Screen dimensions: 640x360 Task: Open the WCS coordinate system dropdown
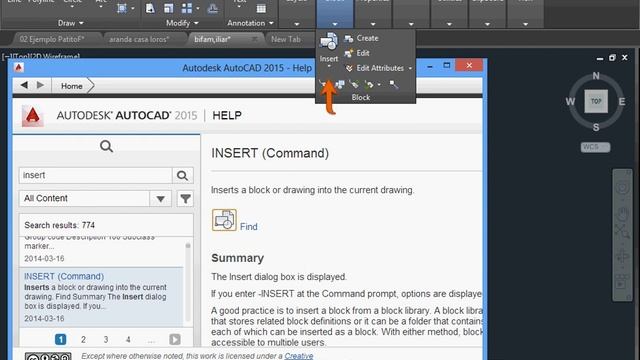pyautogui.click(x=596, y=147)
